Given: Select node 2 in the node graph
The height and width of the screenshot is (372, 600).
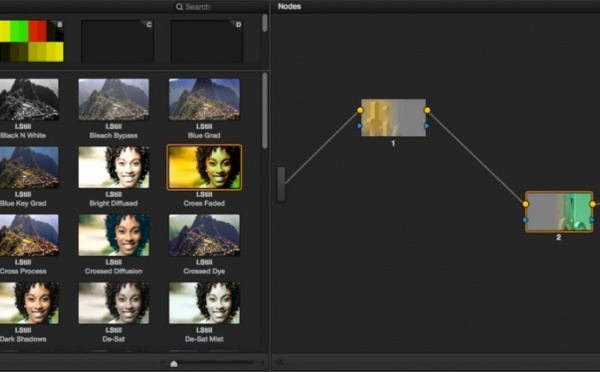Looking at the screenshot, I should pyautogui.click(x=559, y=212).
